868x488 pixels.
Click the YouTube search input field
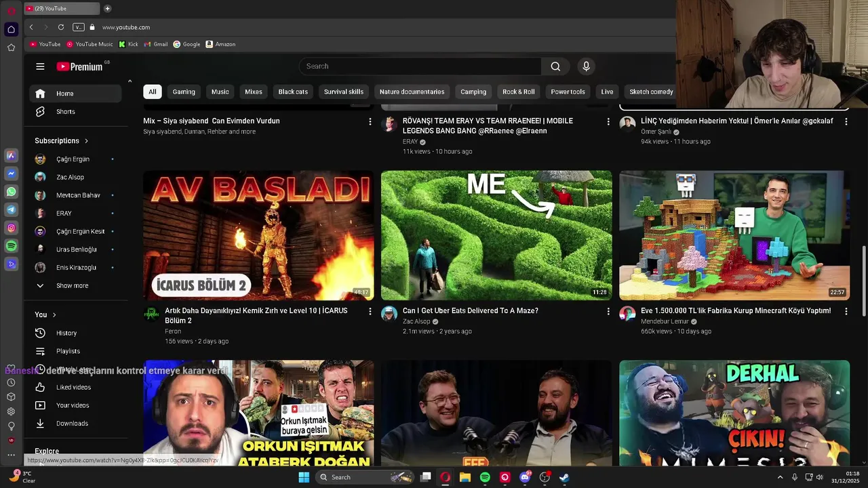pyautogui.click(x=420, y=66)
